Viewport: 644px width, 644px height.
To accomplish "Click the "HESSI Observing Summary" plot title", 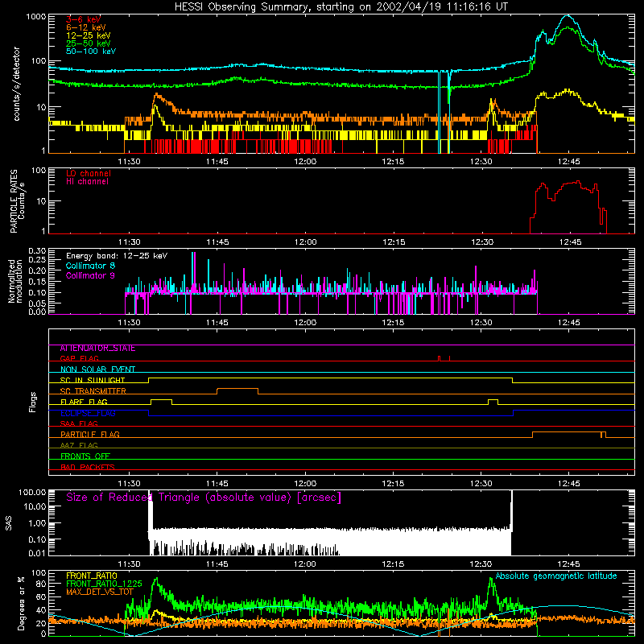I will (341, 6).
